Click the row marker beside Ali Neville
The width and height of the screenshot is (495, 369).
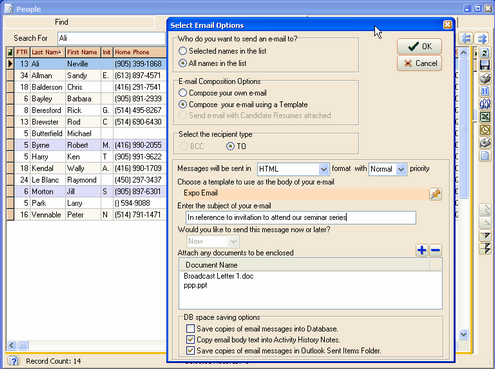(10, 64)
